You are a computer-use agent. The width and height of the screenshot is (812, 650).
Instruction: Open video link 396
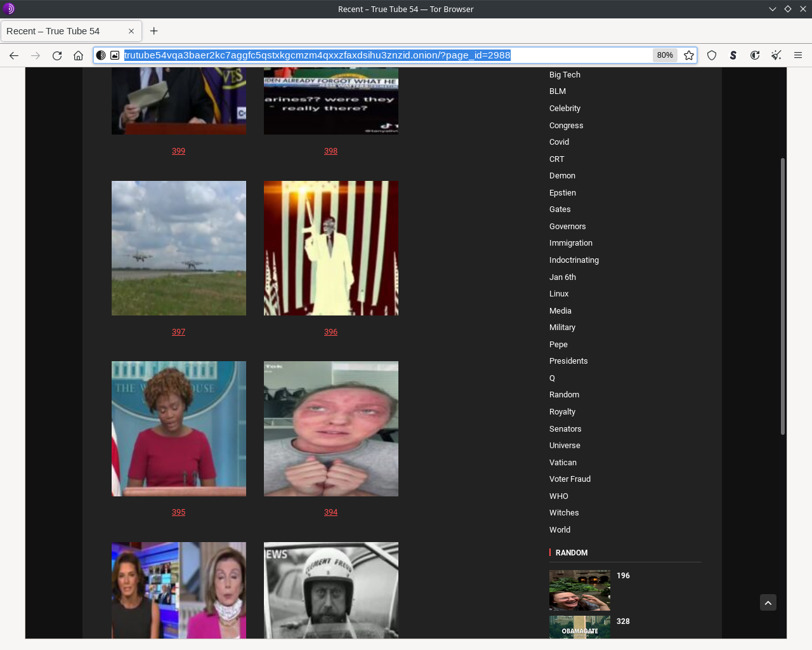point(331,332)
